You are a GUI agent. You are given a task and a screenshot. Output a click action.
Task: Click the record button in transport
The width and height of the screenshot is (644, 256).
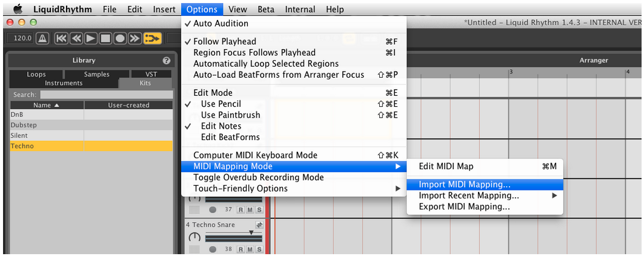(x=120, y=39)
